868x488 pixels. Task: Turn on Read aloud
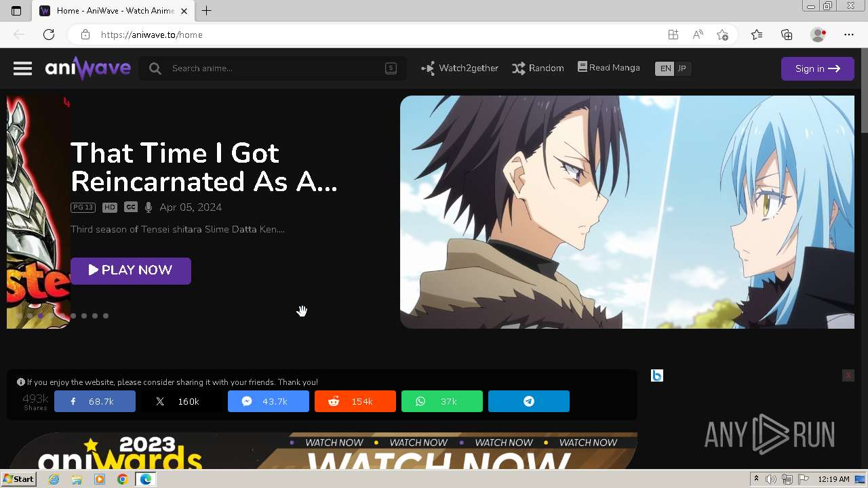(x=698, y=35)
